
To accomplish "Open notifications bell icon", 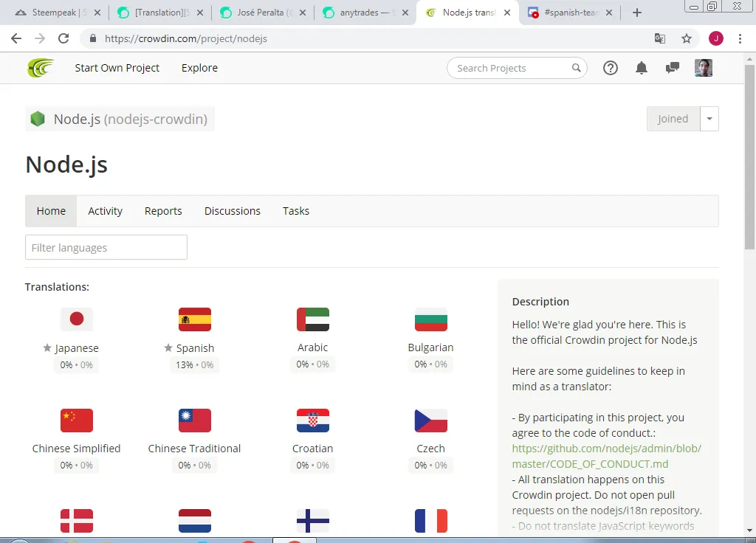I will pos(642,68).
